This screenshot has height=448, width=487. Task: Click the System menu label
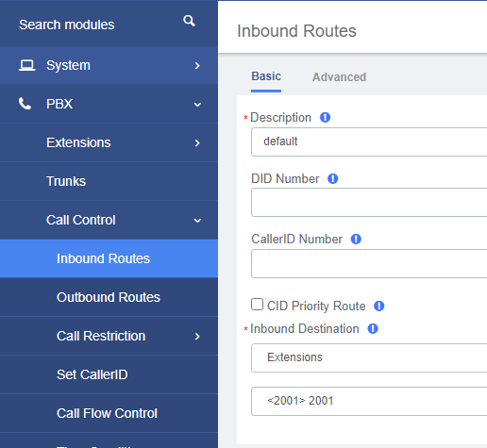pyautogui.click(x=68, y=65)
